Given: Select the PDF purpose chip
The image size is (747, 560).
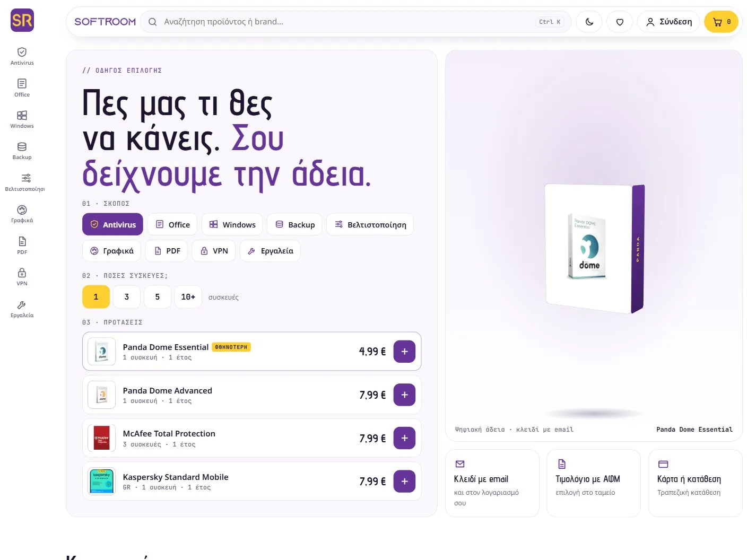Looking at the screenshot, I should click(167, 250).
